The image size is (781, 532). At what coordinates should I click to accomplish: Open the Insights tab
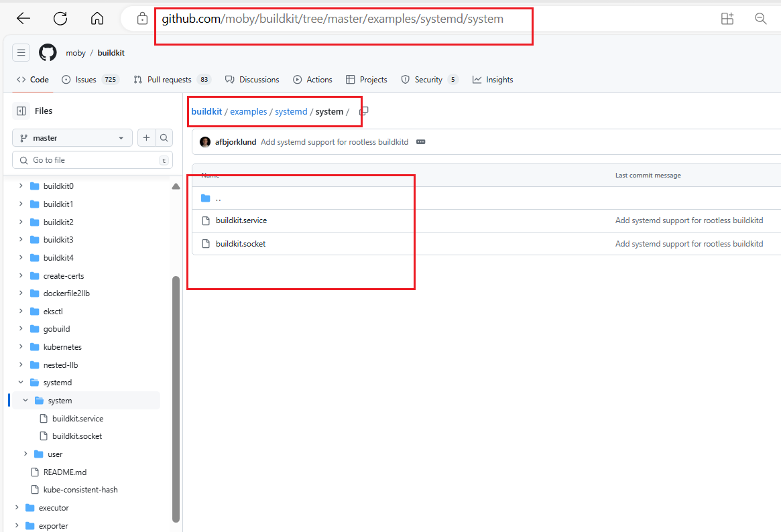[x=493, y=80]
